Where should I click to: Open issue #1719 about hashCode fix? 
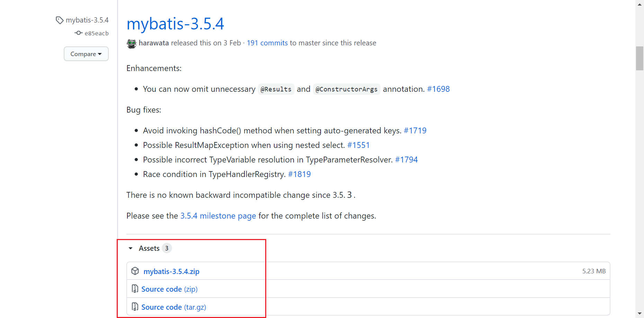click(415, 131)
